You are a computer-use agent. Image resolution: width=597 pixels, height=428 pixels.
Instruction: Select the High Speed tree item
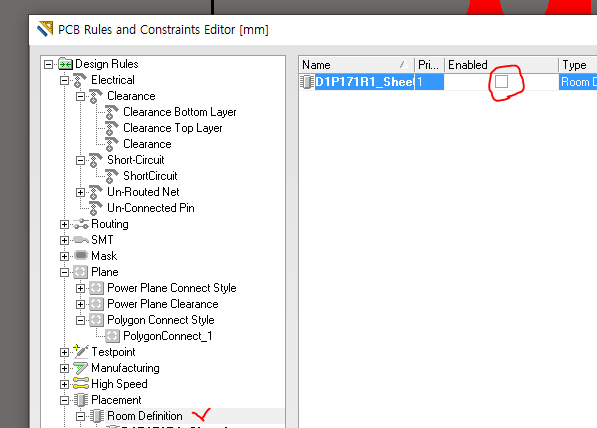(x=119, y=384)
